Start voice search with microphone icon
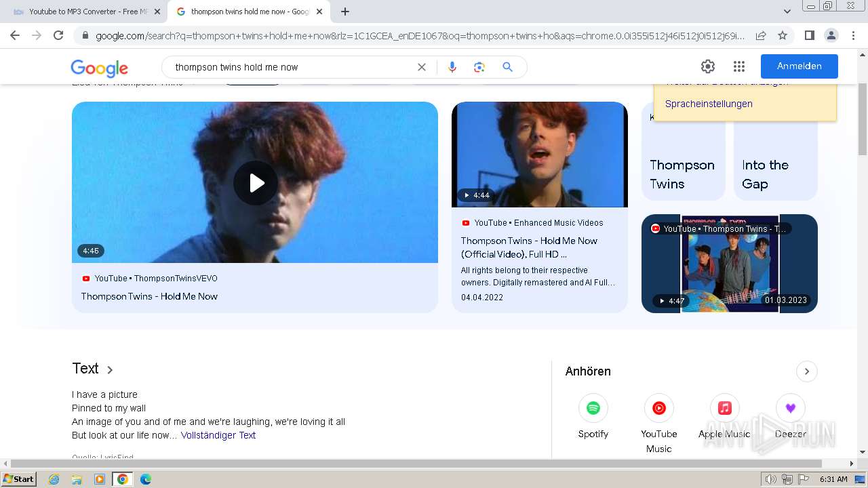The image size is (868, 488). tap(452, 67)
